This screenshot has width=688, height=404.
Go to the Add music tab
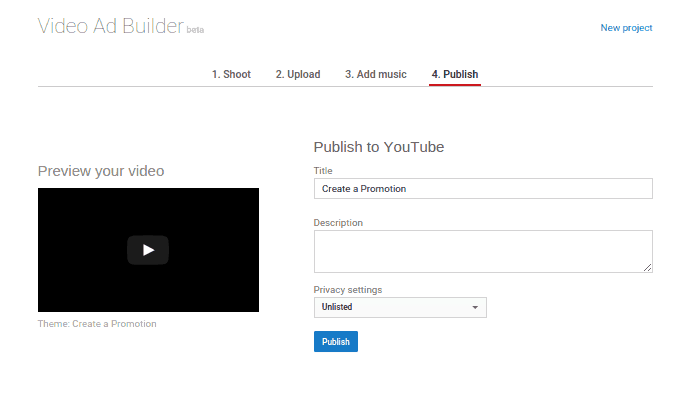tap(376, 74)
